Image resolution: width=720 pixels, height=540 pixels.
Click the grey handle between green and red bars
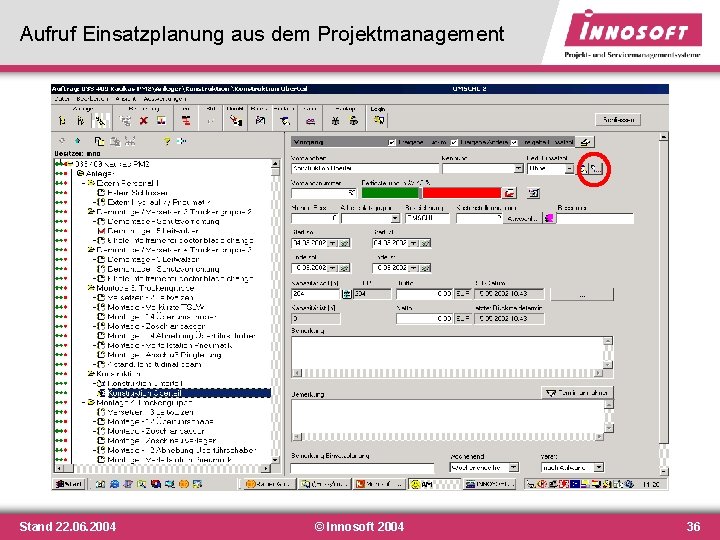(x=421, y=193)
